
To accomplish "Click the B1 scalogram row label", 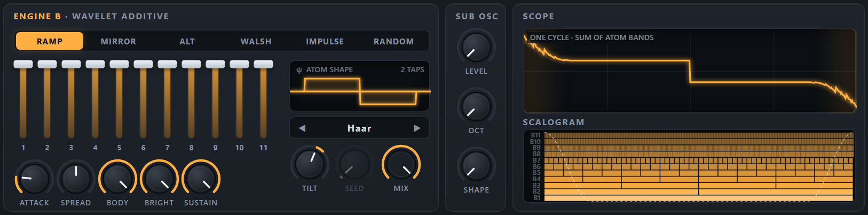I will [x=537, y=198].
